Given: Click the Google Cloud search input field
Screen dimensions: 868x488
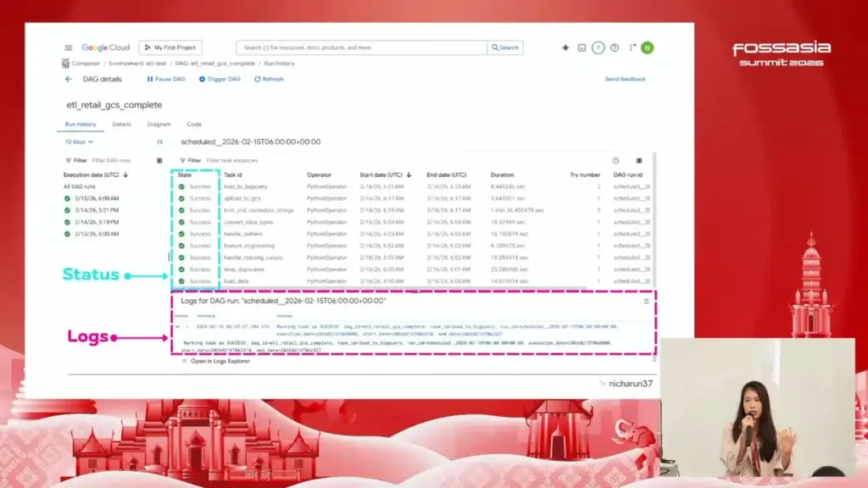Looking at the screenshot, I should coord(360,47).
